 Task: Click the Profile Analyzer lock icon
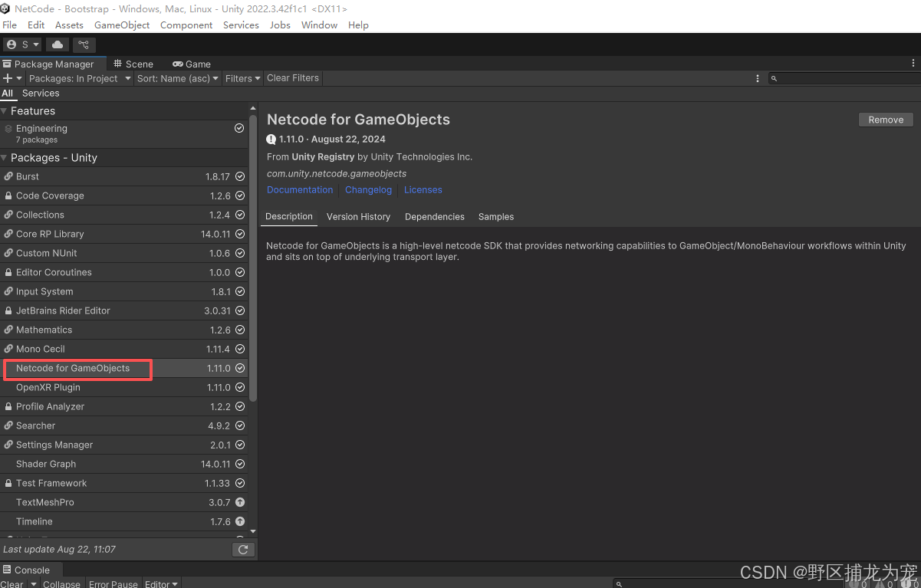(8, 406)
